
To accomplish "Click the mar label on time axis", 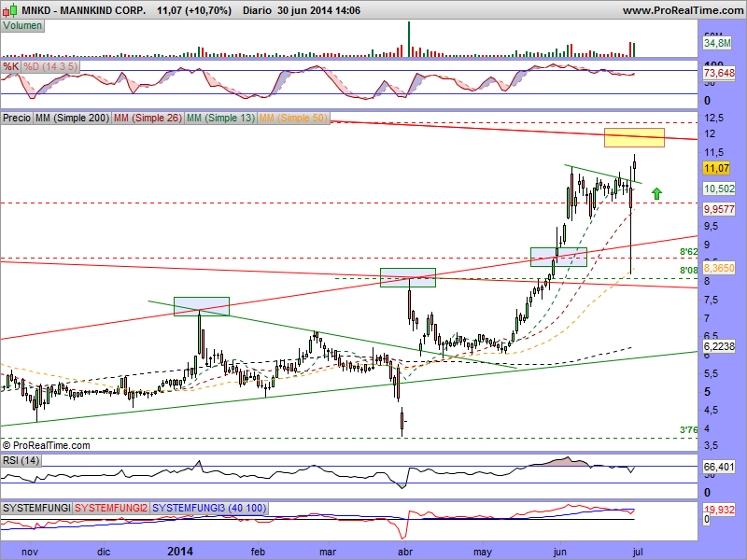I will pyautogui.click(x=328, y=552).
